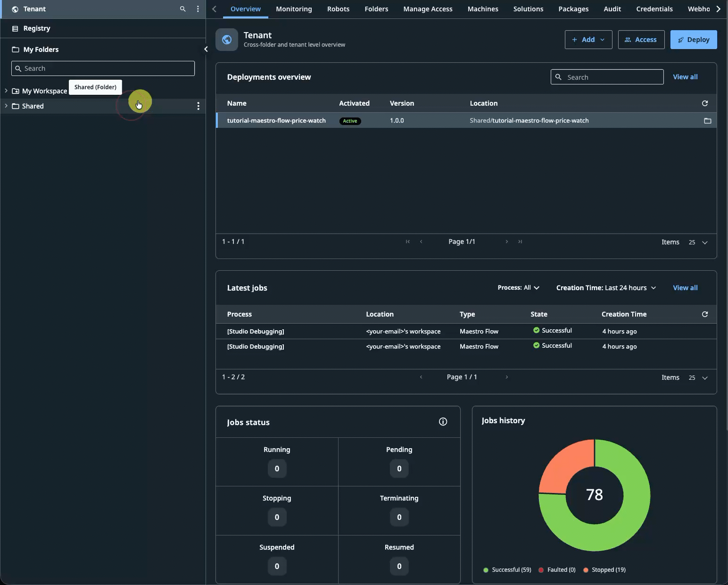Collapse the sidebar with the arrow handle
Viewport: 728px width, 585px height.
click(206, 49)
